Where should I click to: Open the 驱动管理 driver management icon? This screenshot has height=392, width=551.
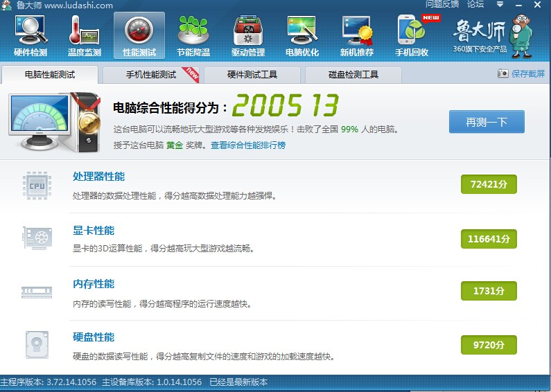[x=247, y=37]
